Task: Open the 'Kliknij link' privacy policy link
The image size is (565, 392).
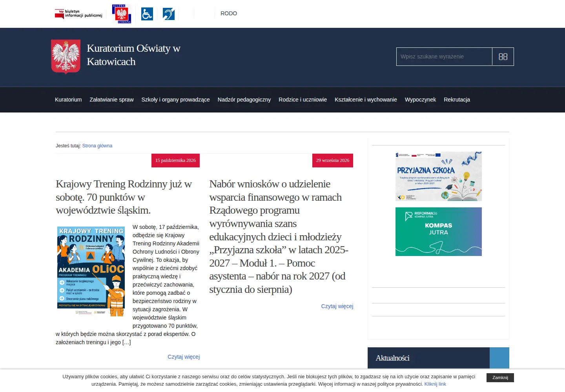Action: (x=435, y=384)
